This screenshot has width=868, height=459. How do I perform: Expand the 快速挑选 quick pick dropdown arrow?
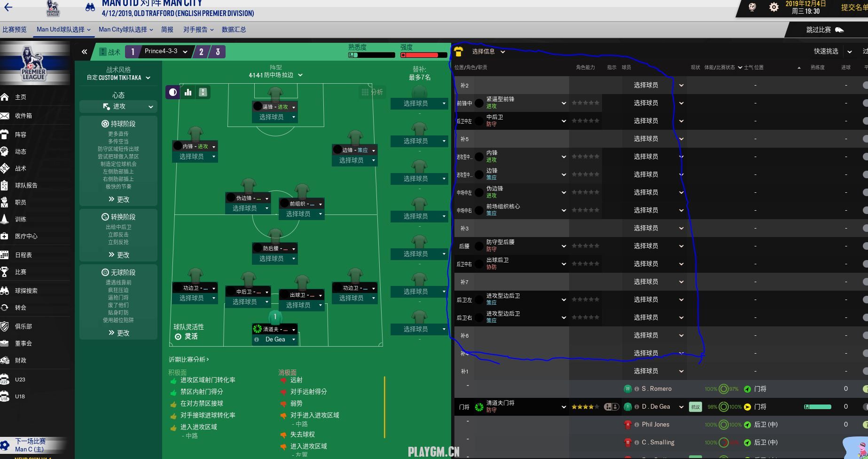point(850,52)
